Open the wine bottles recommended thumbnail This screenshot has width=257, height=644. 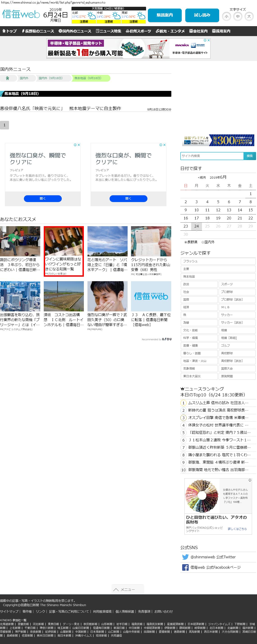(64, 241)
